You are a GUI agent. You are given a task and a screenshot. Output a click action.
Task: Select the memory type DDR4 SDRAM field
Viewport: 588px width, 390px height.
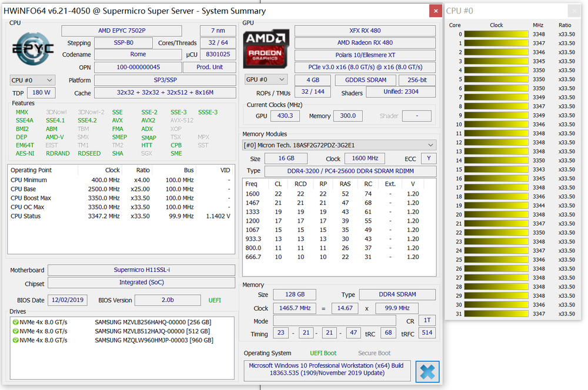tap(397, 294)
